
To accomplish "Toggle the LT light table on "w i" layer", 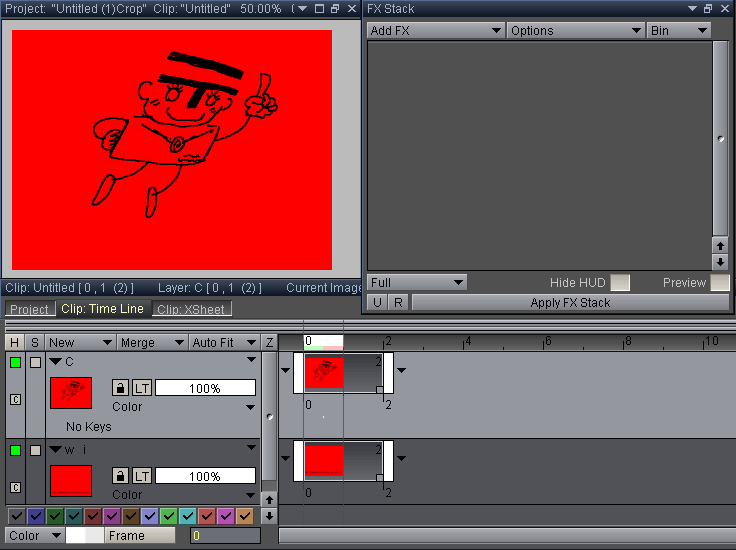I will coord(142,476).
